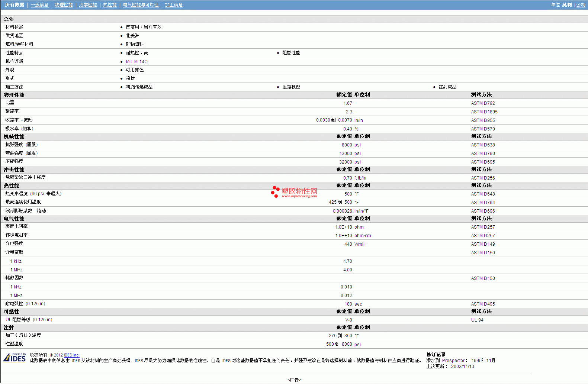This screenshot has width=588, height=384.
Task: Click the 物理性能 section header
Action: (14, 95)
